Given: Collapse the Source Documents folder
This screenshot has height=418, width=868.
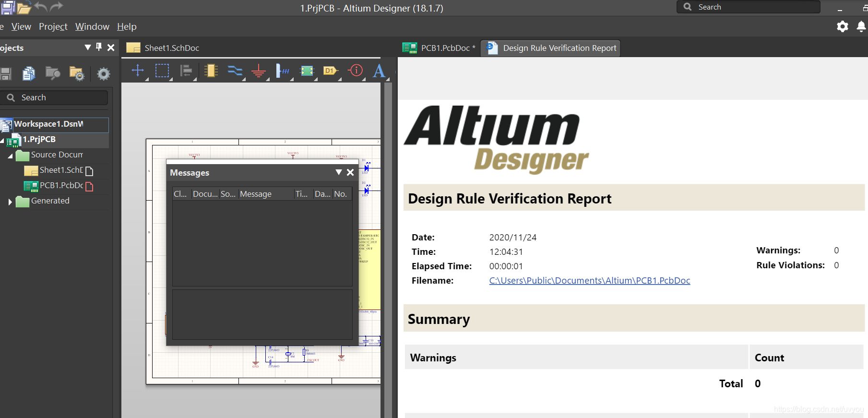Looking at the screenshot, I should 10,155.
